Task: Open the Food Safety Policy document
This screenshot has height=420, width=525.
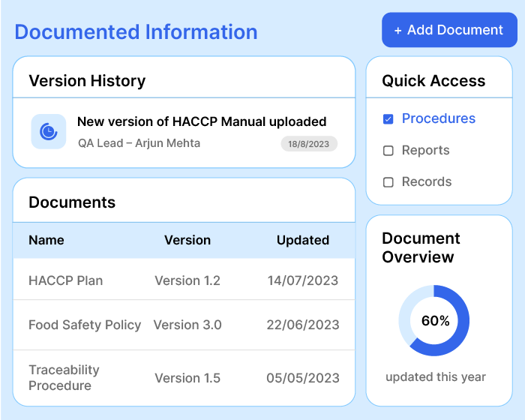Action: (x=85, y=325)
